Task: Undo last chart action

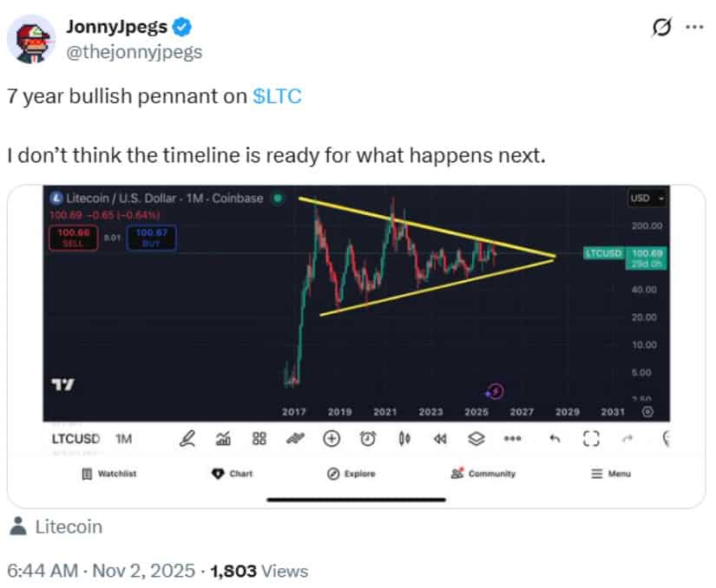Action: pyautogui.click(x=554, y=440)
